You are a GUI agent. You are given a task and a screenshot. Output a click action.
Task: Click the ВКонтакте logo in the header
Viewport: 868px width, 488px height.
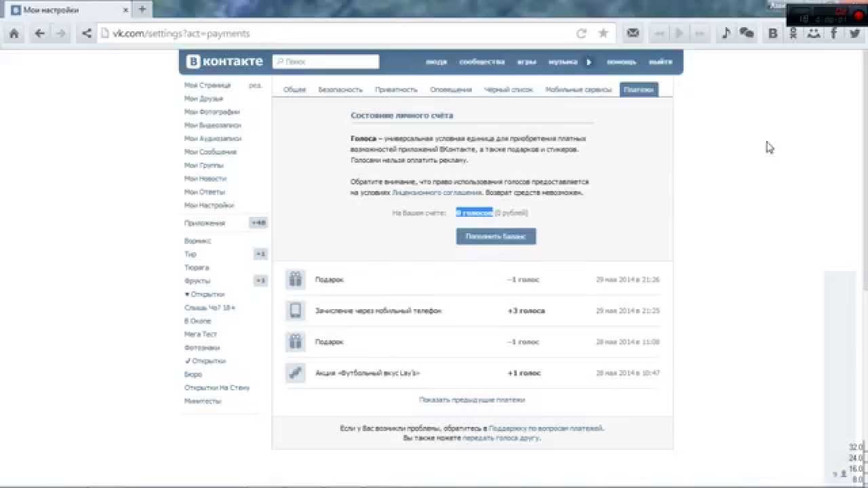click(224, 62)
